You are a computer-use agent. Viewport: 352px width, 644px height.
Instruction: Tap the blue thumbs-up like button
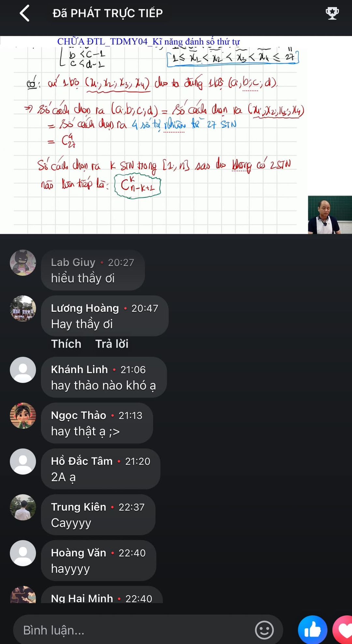tap(312, 630)
